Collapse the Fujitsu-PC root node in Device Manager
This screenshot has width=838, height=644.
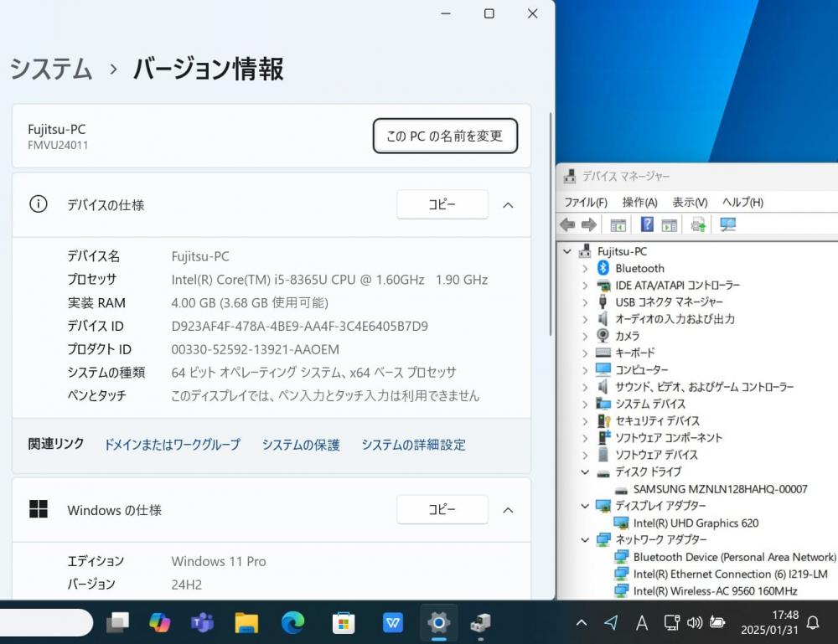click(x=567, y=251)
